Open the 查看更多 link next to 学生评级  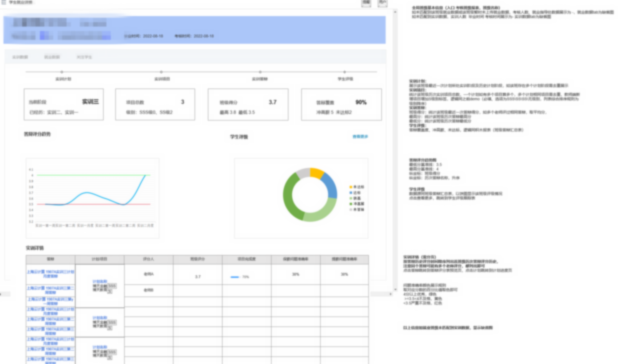click(360, 137)
